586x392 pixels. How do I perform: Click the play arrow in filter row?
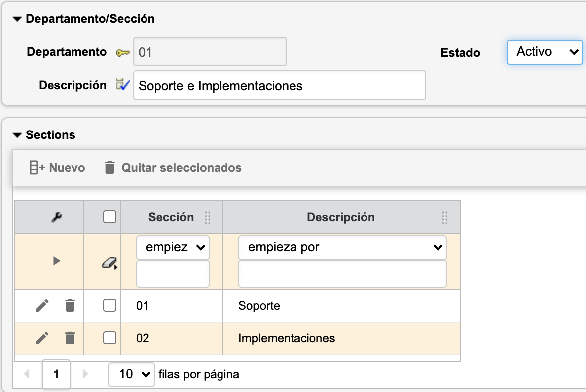coord(57,261)
